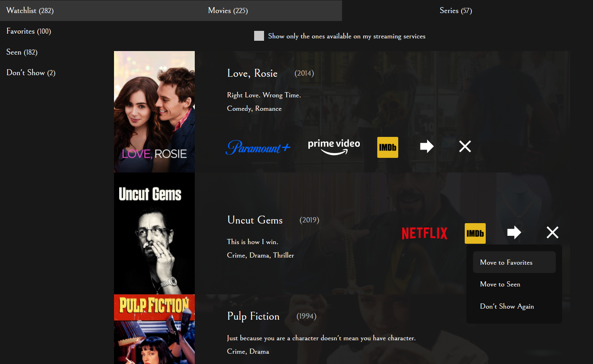Open the IMDb page for Love, Rosie

pos(388,147)
